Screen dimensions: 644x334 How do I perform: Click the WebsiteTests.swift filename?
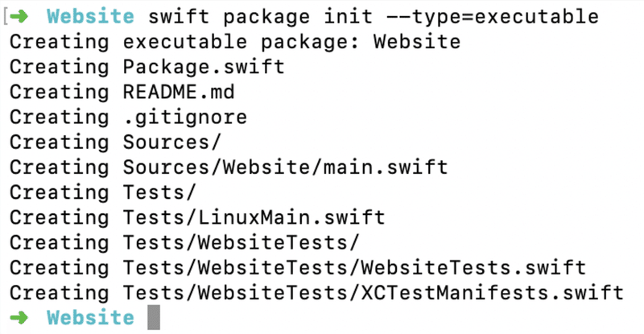click(x=473, y=267)
